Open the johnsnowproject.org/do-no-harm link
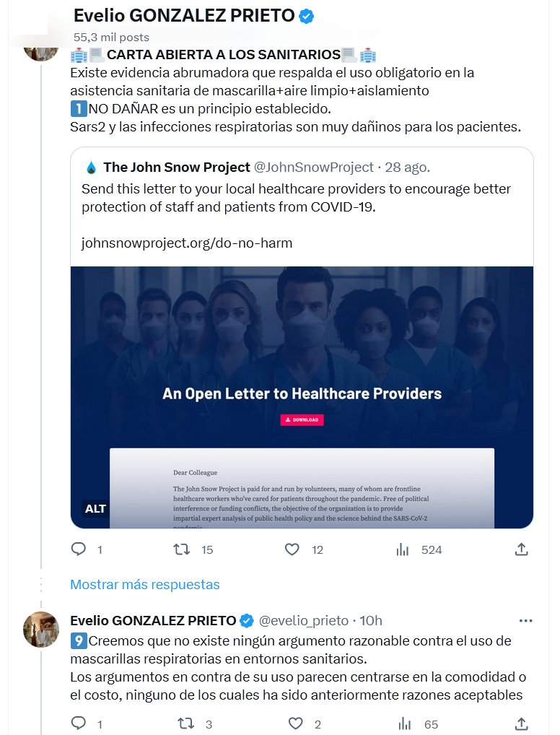Viewport: 560px width, 735px height. [187, 243]
